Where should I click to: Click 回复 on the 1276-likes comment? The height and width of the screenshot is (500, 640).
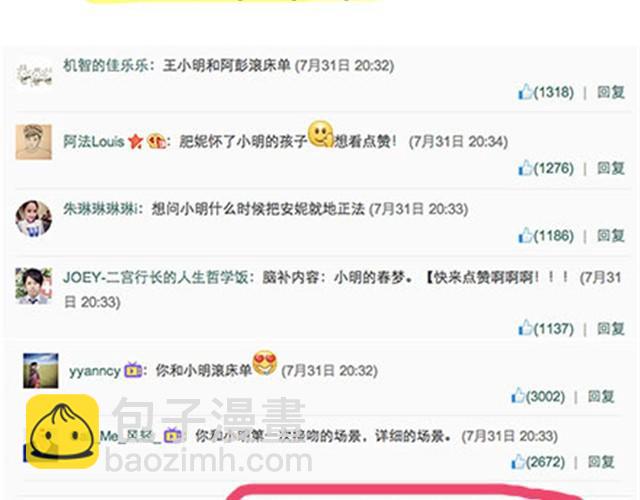click(611, 167)
